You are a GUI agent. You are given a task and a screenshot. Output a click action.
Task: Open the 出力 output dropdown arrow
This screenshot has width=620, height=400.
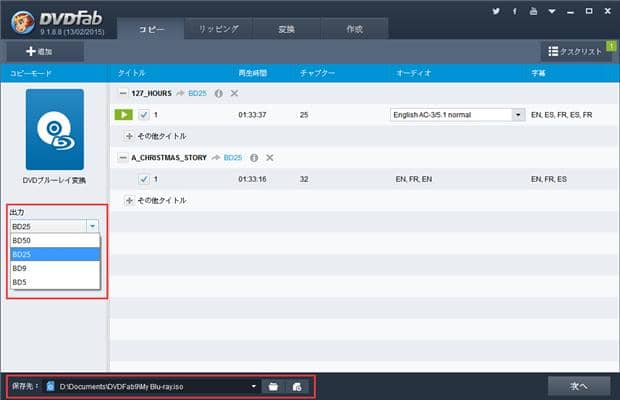tap(92, 226)
